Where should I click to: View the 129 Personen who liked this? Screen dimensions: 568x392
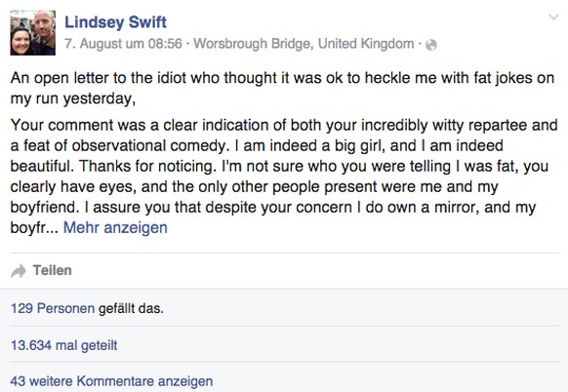pos(53,308)
